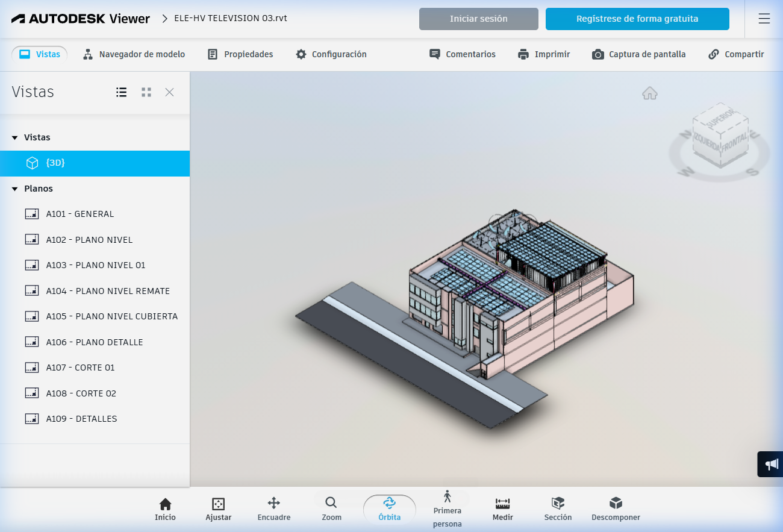Open the hamburger menu at top right
This screenshot has width=783, height=532.
tap(764, 19)
